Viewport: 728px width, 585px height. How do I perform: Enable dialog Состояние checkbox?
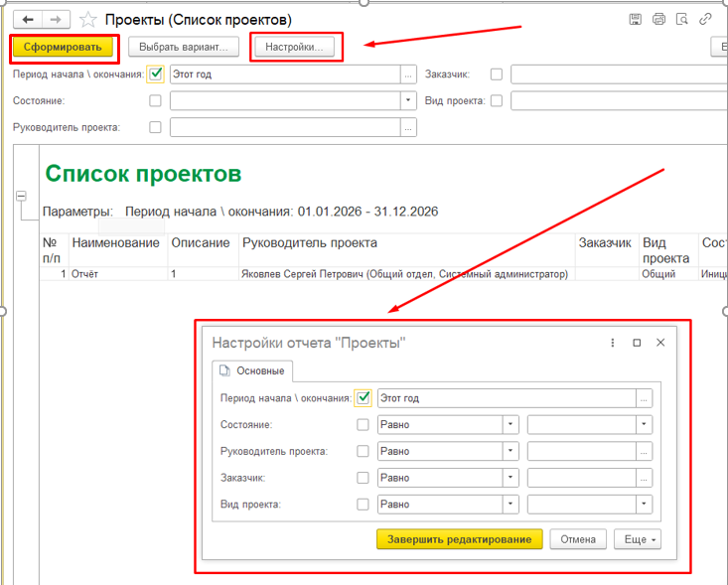[363, 424]
